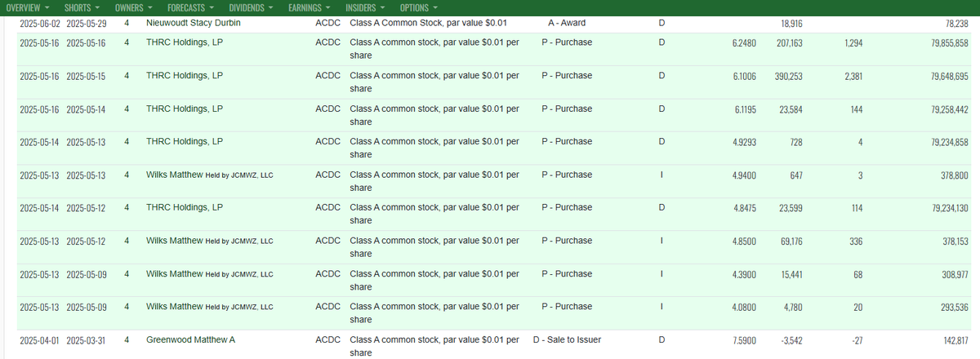Select filing date 2025-06-02
The image size is (980, 359).
click(38, 23)
